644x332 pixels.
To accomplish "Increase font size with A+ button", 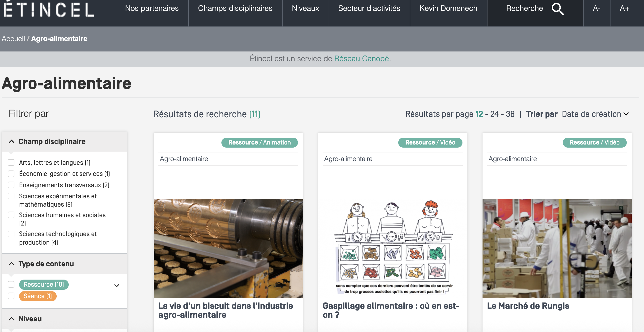I will (624, 9).
